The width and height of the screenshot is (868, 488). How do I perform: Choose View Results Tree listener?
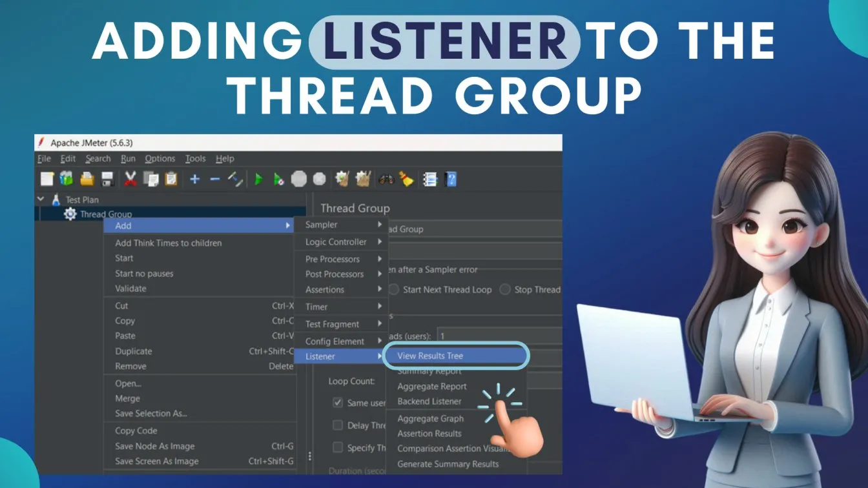pyautogui.click(x=456, y=356)
